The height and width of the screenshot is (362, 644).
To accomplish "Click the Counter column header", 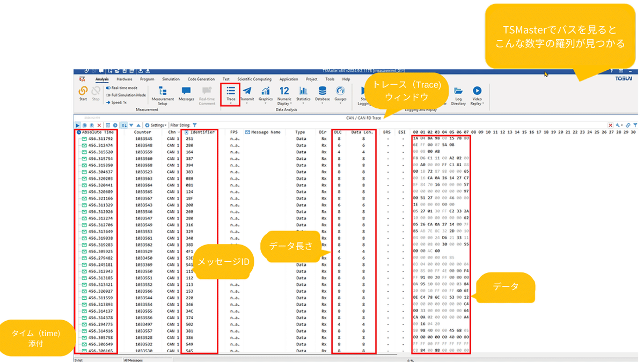I will click(x=143, y=132).
